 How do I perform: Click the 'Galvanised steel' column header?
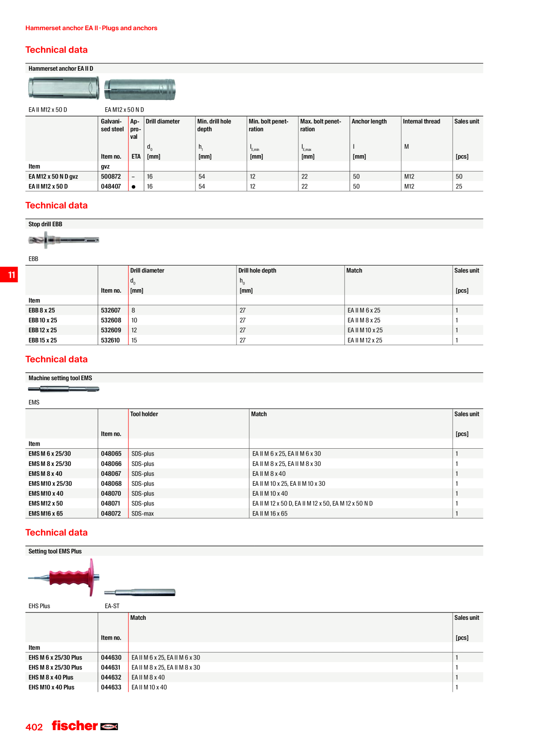(112, 125)
